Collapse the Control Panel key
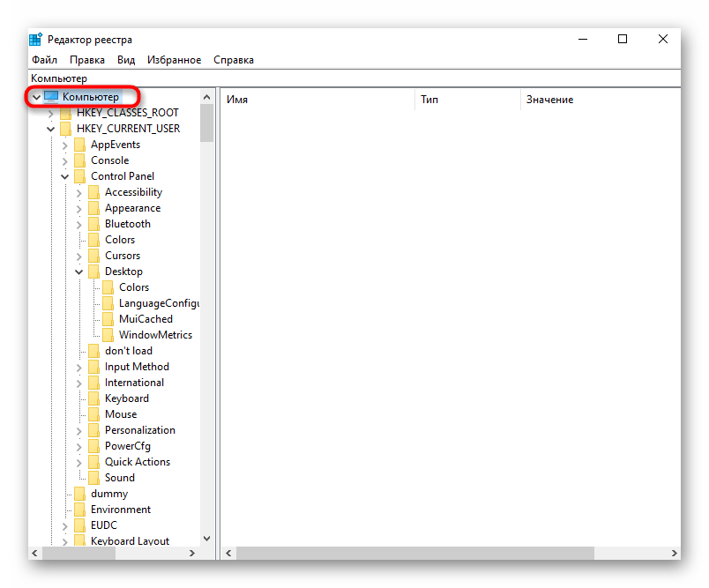 pyautogui.click(x=65, y=176)
